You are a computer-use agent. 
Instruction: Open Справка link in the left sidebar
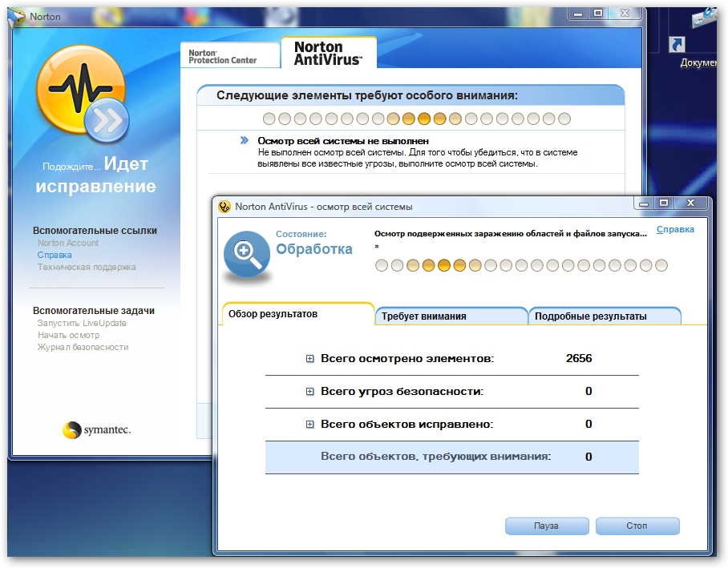pos(55,255)
